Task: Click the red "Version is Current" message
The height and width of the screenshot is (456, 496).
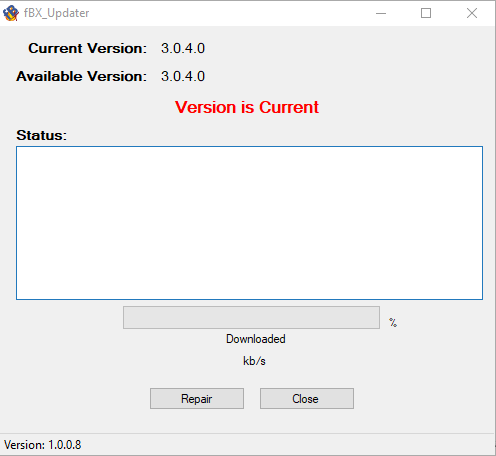Action: 247,107
